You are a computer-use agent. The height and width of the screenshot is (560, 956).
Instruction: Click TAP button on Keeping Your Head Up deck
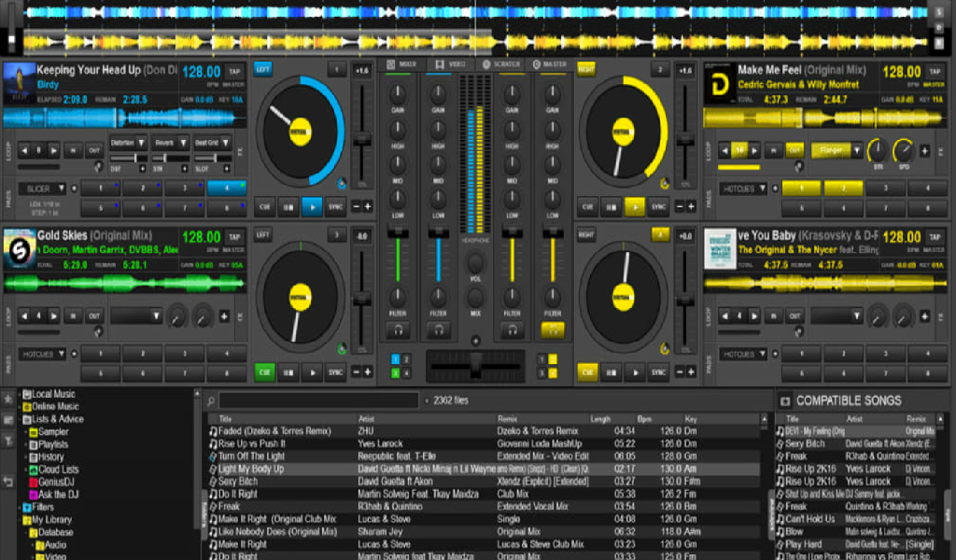tap(234, 72)
